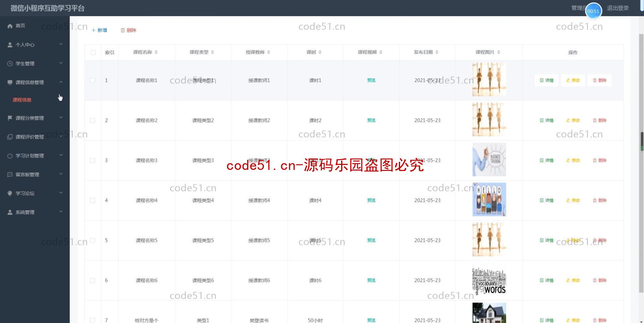Click the home icon beside 首页
Screen dimensions: 644x323
point(10,26)
